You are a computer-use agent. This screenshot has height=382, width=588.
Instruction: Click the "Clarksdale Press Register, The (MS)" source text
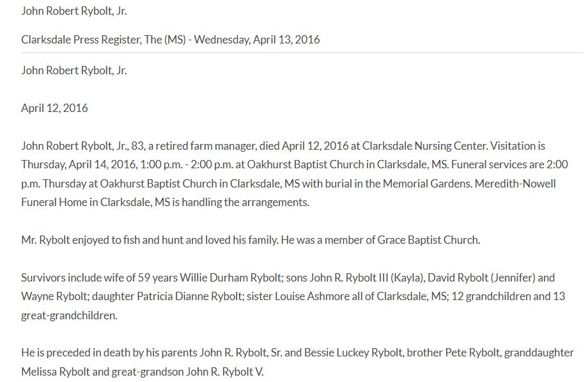tap(103, 40)
